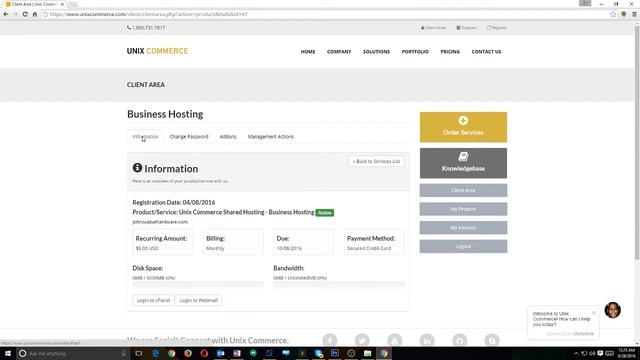Click the Order Services button
The width and height of the screenshot is (640, 360).
[463, 127]
